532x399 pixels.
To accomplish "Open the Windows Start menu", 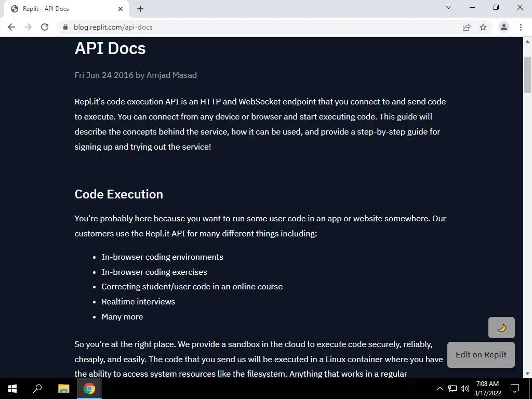I will click(x=12, y=389).
